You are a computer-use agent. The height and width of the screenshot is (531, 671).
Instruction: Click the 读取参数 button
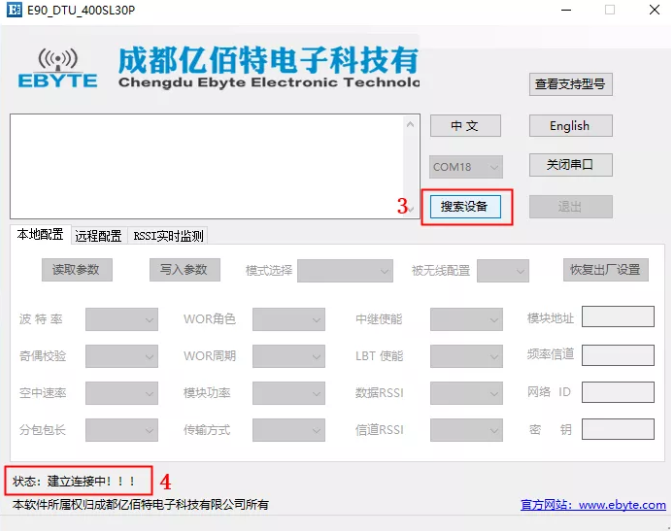pyautogui.click(x=77, y=270)
